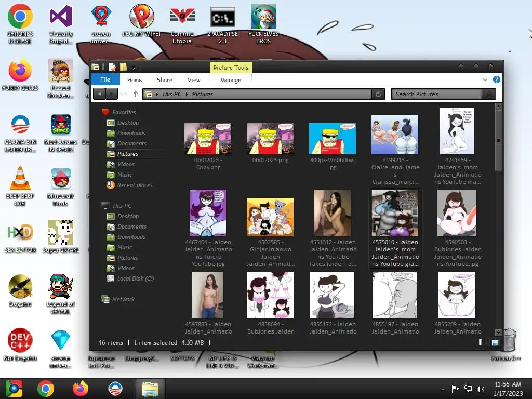
Task: Click the file list scrollbar up arrow
Action: click(498, 107)
